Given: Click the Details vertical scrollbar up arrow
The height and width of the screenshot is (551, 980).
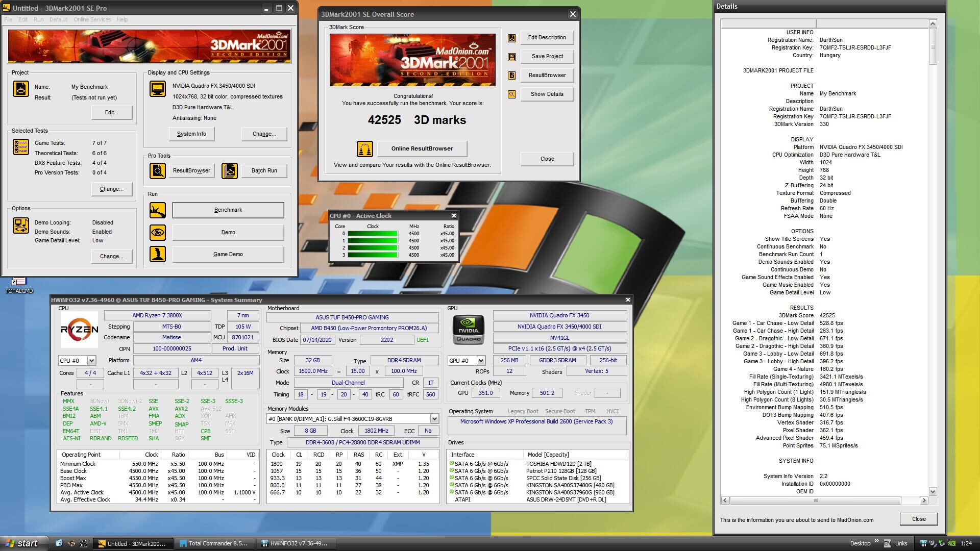Looking at the screenshot, I should [933, 23].
